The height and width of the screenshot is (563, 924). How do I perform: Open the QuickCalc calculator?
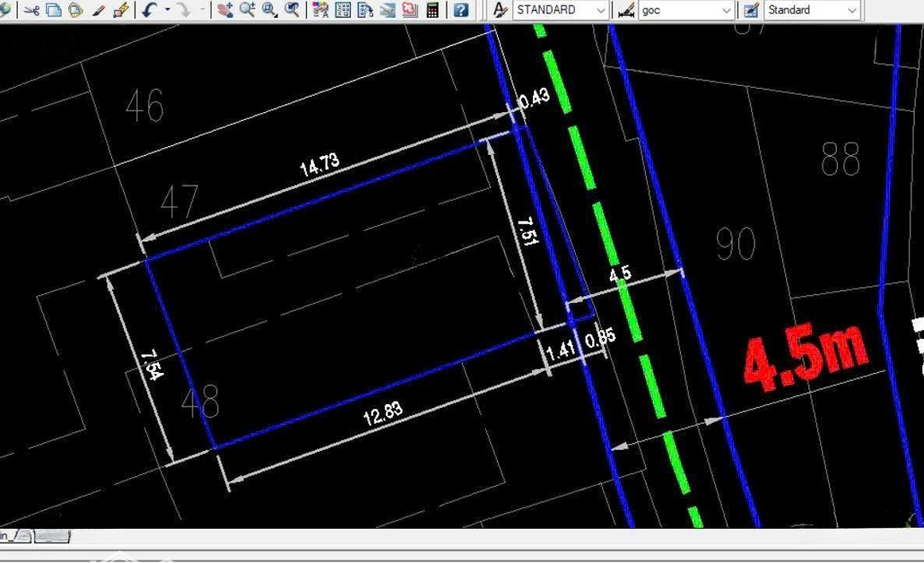(433, 10)
